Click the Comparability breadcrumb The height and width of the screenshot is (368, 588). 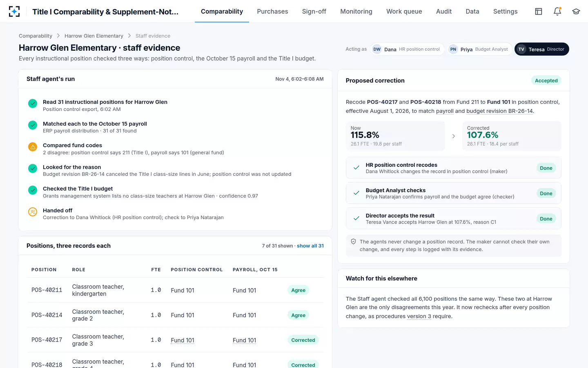pyautogui.click(x=36, y=36)
